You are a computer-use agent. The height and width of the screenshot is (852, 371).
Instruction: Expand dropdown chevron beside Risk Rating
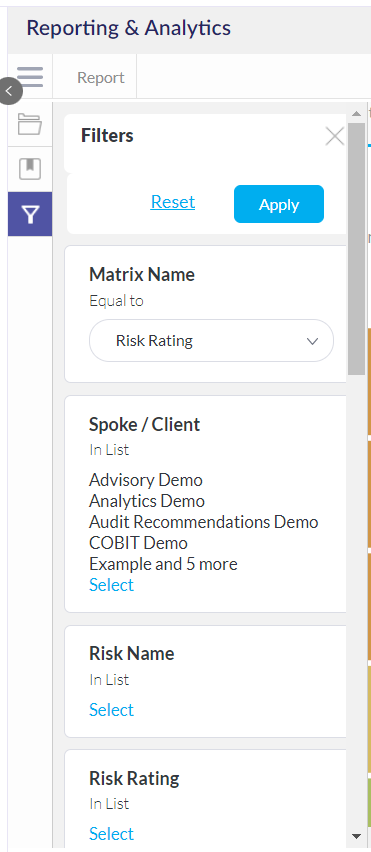pos(312,341)
